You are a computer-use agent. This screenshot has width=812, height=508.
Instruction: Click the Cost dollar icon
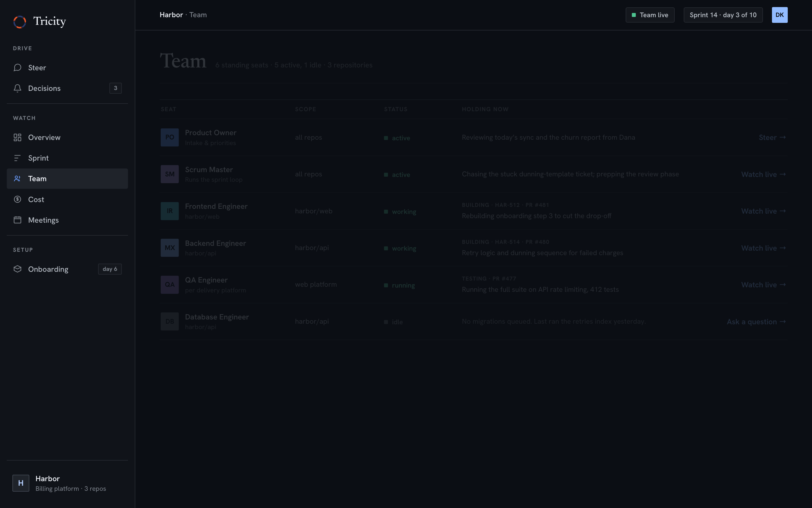point(17,200)
